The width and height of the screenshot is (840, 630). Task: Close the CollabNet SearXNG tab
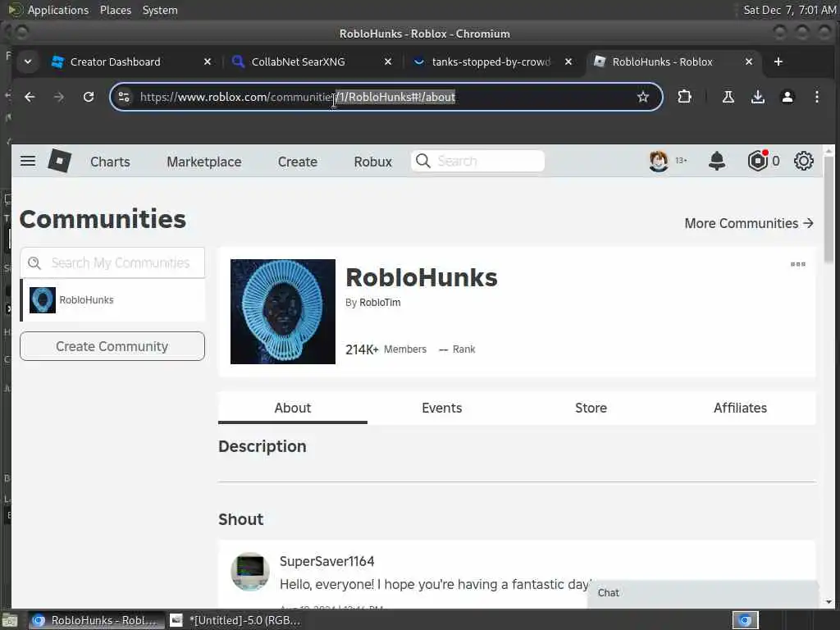click(x=388, y=62)
